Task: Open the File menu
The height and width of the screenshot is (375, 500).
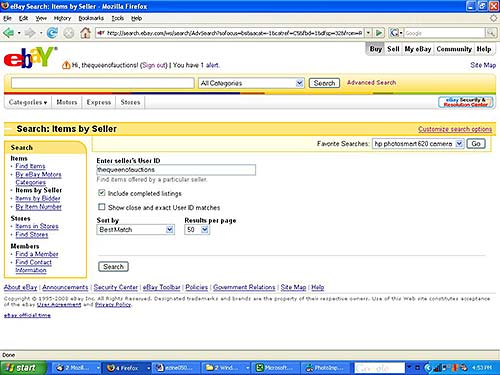Action: pos(8,18)
